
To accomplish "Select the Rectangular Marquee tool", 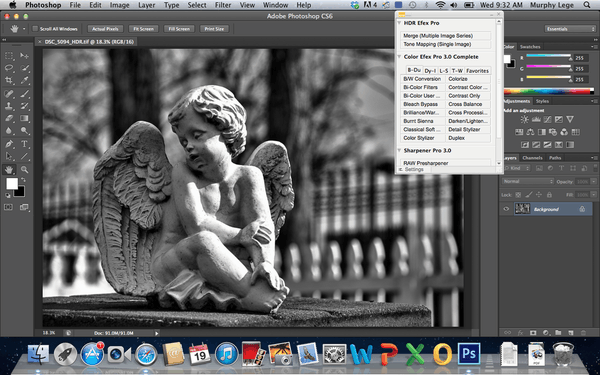I will [9, 56].
